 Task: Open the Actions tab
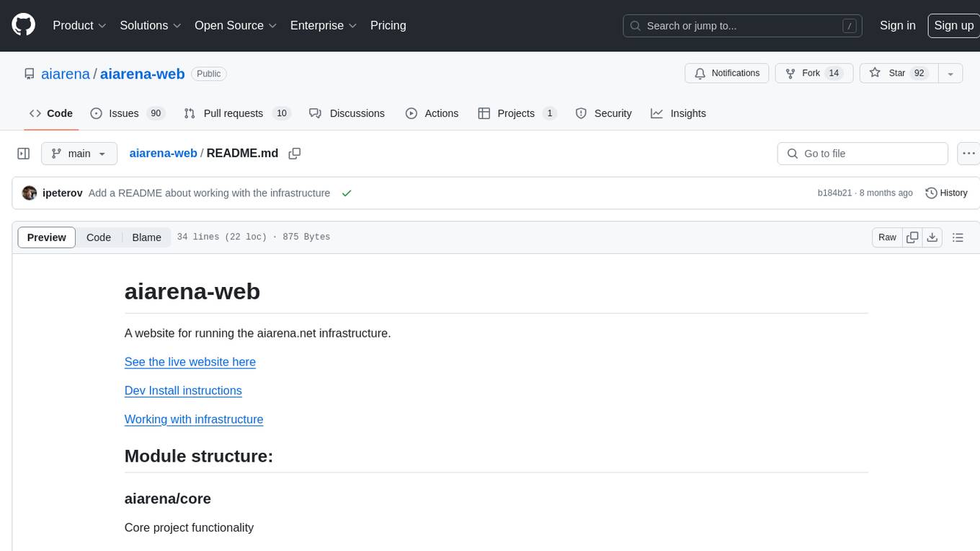(432, 113)
